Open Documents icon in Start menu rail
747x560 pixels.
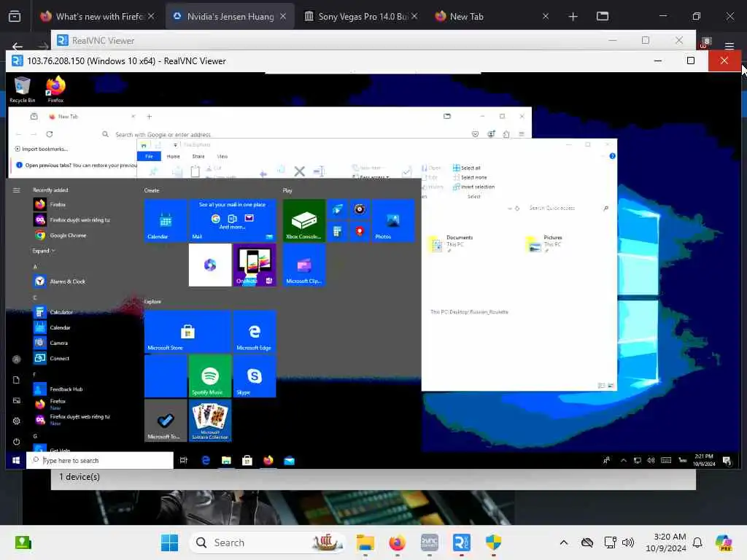click(16, 380)
